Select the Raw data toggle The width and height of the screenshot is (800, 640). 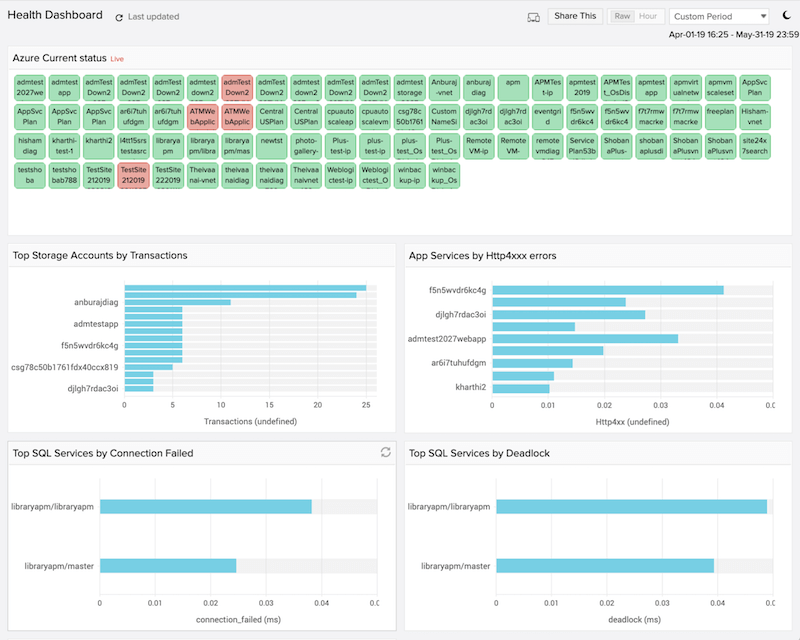click(x=622, y=16)
